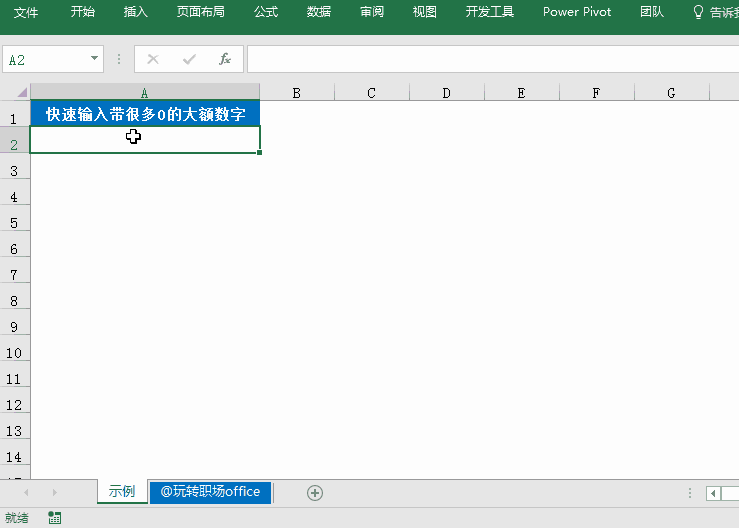Click the previous sheet navigation arrow
Image resolution: width=739 pixels, height=528 pixels.
click(26, 492)
